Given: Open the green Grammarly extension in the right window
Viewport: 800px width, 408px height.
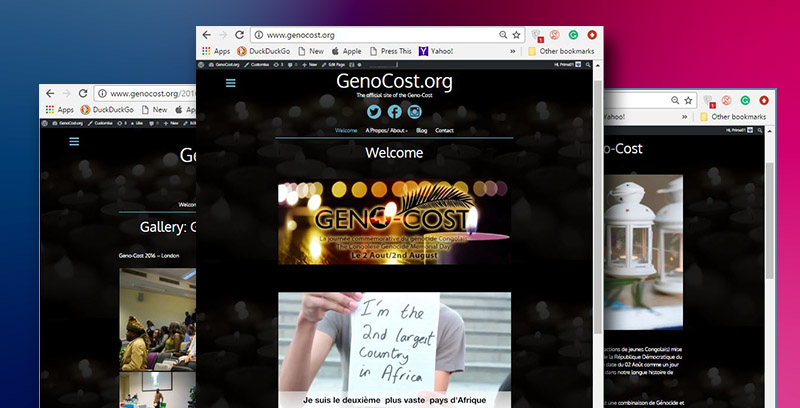Looking at the screenshot, I should pyautogui.click(x=745, y=100).
